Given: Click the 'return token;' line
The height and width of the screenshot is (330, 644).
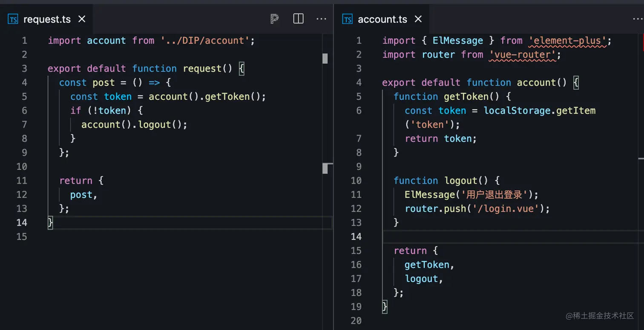Looking at the screenshot, I should (441, 139).
